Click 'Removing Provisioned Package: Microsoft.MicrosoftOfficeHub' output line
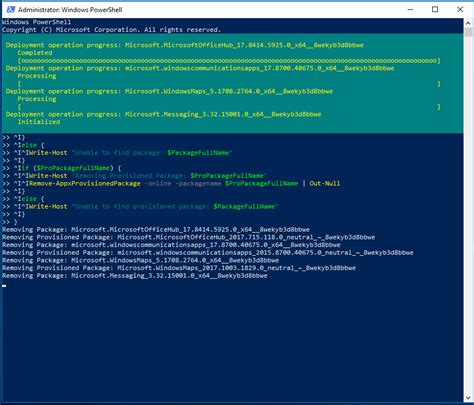 [x=188, y=237]
